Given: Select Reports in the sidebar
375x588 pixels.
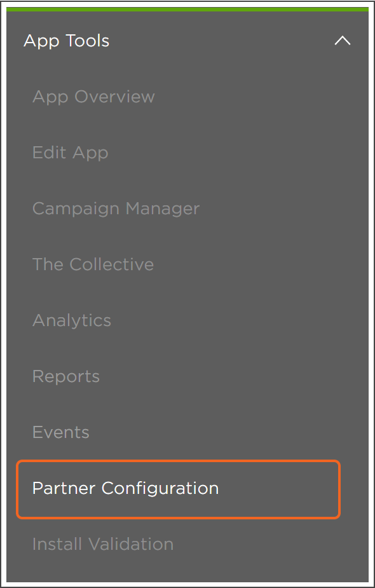Looking at the screenshot, I should click(x=66, y=376).
